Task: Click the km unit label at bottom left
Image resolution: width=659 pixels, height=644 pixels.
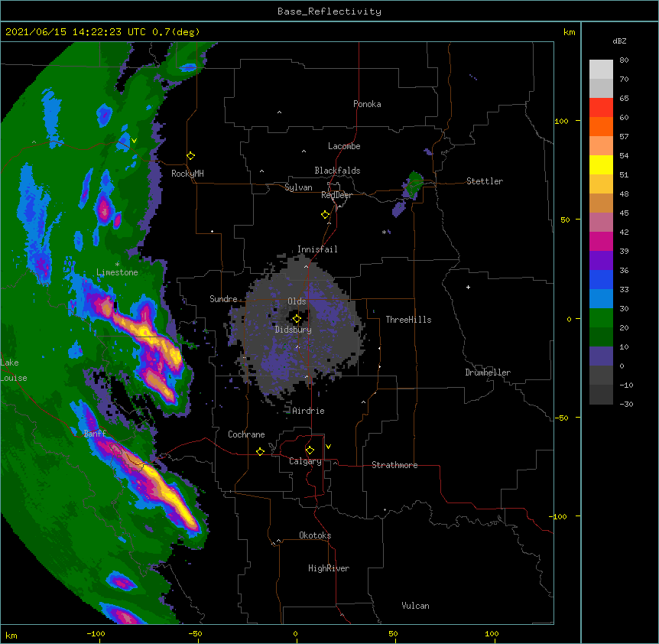Action: 11,635
